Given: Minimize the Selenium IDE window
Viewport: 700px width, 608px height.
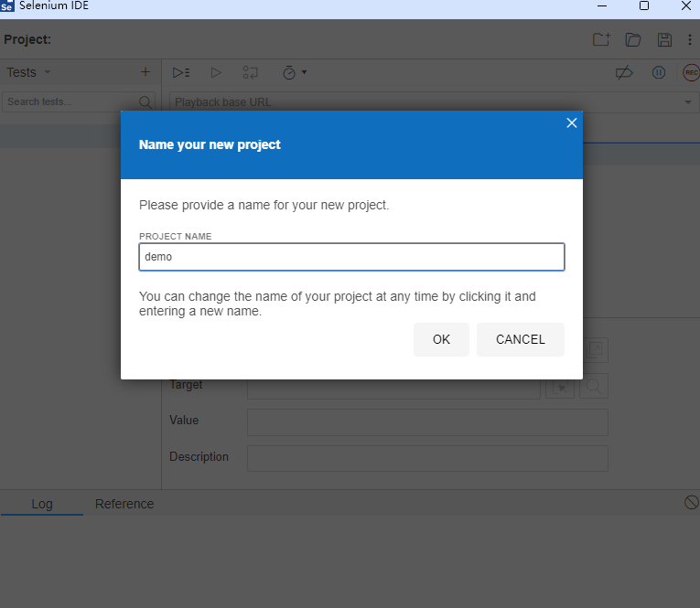Looking at the screenshot, I should coord(602,5).
